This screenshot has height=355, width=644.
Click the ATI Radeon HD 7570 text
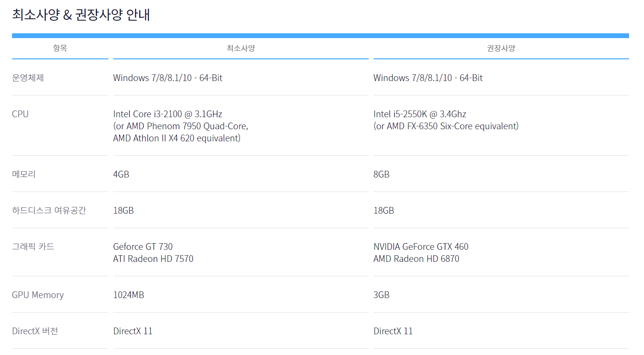(153, 259)
